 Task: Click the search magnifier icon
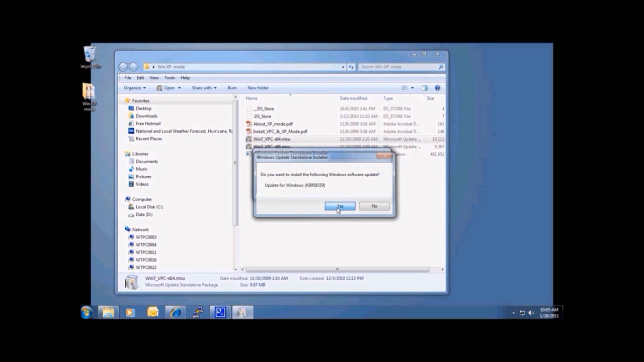441,67
